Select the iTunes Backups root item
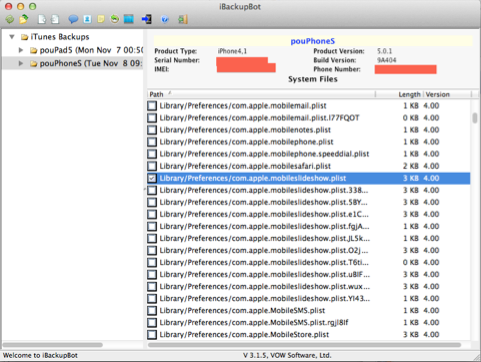The height and width of the screenshot is (362, 481). (60, 37)
